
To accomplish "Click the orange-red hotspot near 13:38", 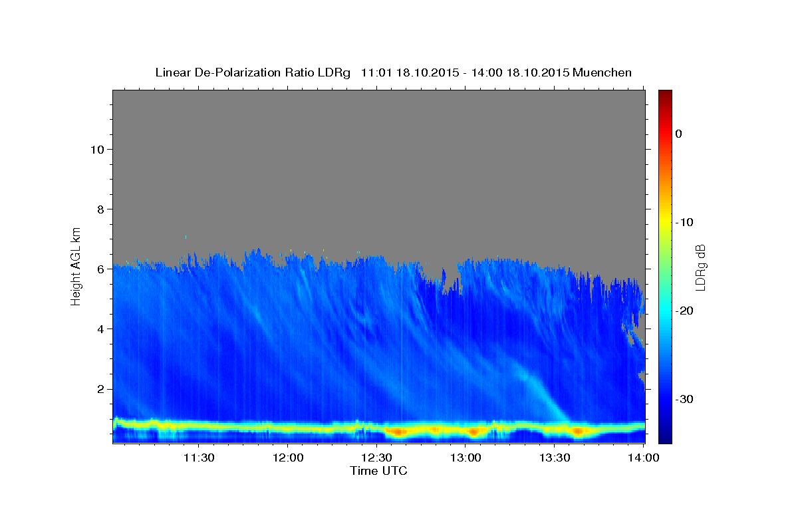I will coord(578,432).
